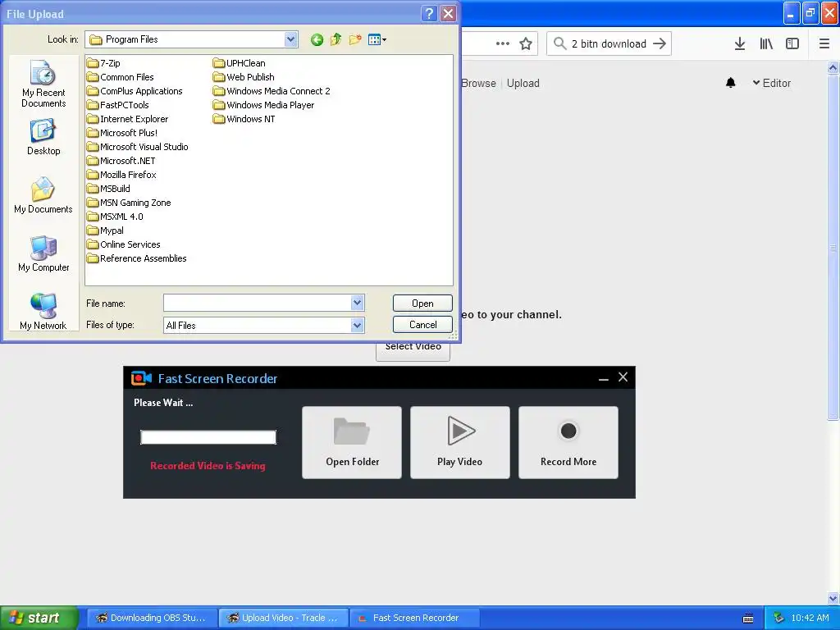Click the page scroll down arrow
Screen dimensions: 840x630
833,598
